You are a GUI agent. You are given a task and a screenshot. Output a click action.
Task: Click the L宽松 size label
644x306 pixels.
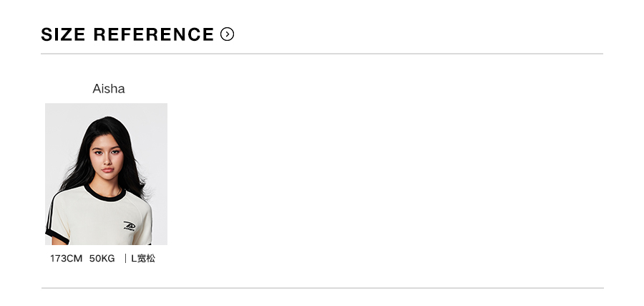click(x=143, y=258)
